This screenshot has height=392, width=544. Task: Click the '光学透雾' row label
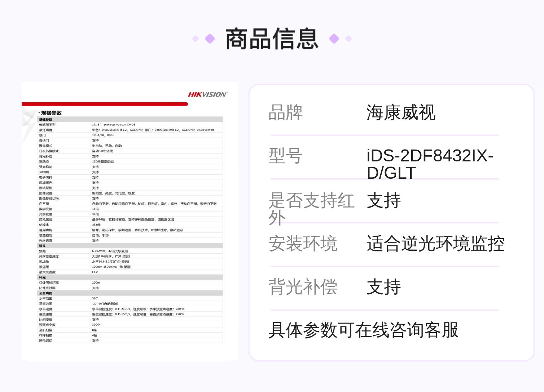point(46,241)
